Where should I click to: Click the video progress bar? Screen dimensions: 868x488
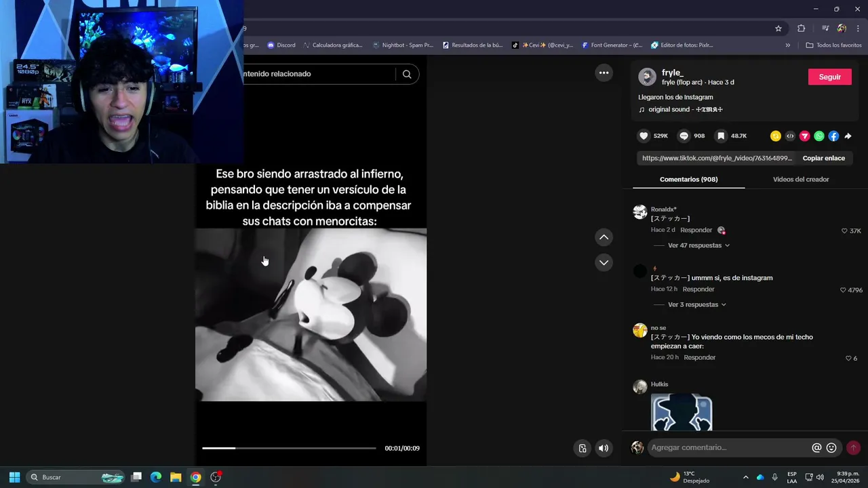click(289, 448)
